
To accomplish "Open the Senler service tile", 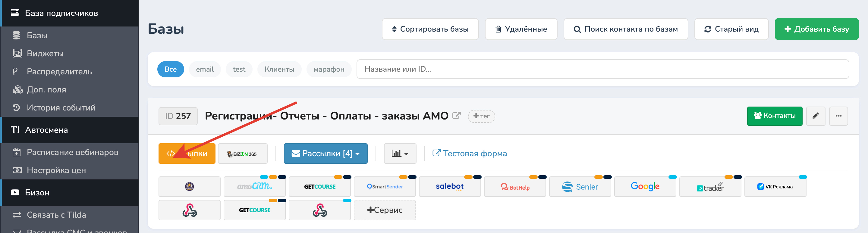I will pos(580,187).
